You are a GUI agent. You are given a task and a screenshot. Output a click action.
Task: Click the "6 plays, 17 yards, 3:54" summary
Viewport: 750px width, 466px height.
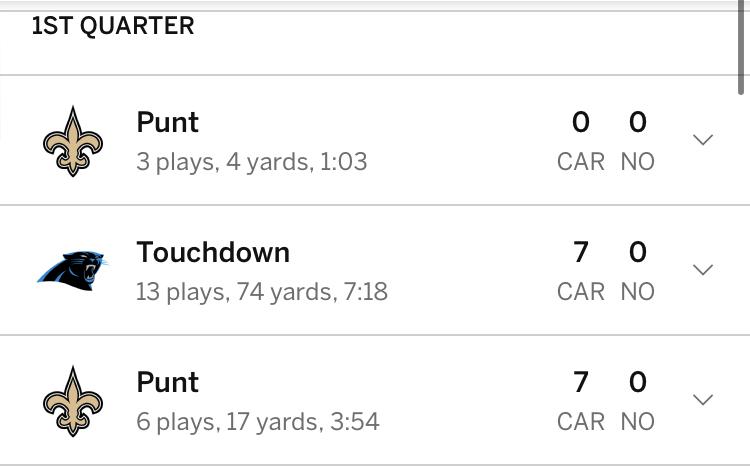click(257, 421)
